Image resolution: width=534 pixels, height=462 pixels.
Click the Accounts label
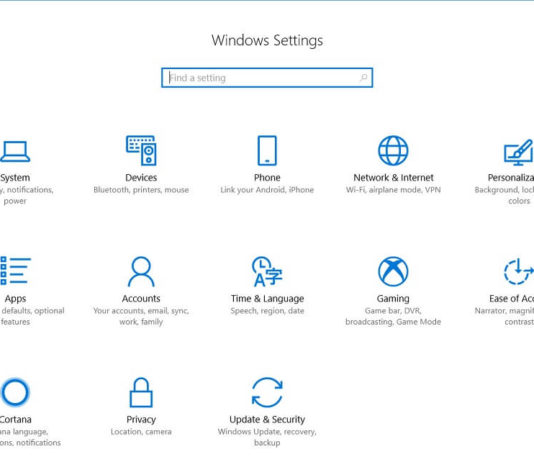[141, 299]
